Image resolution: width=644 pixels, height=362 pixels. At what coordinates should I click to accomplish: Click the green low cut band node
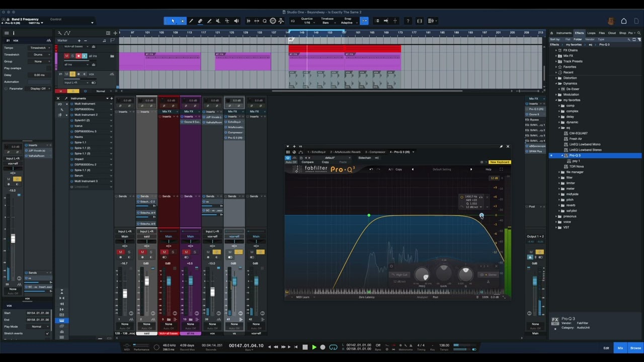(x=369, y=216)
